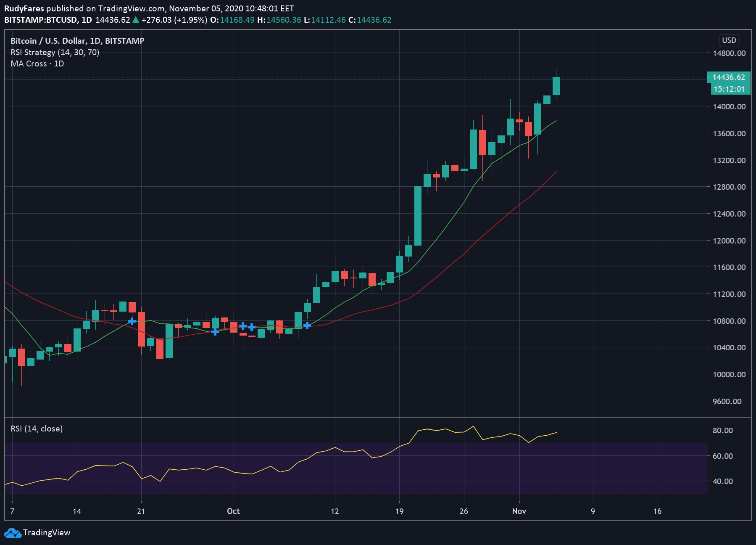This screenshot has width=756, height=545.
Task: Click the tall green candle after Oct 19
Action: pos(418,215)
